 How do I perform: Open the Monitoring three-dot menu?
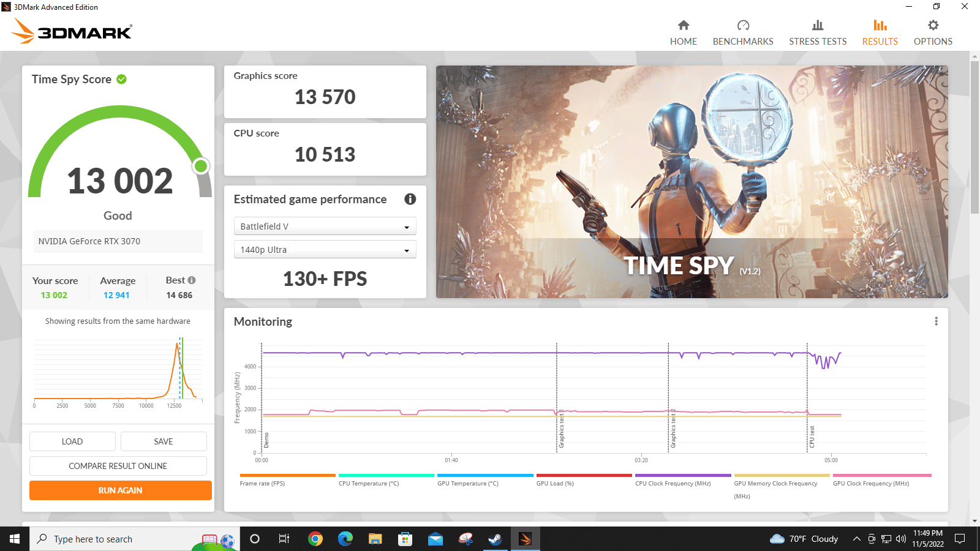click(936, 321)
